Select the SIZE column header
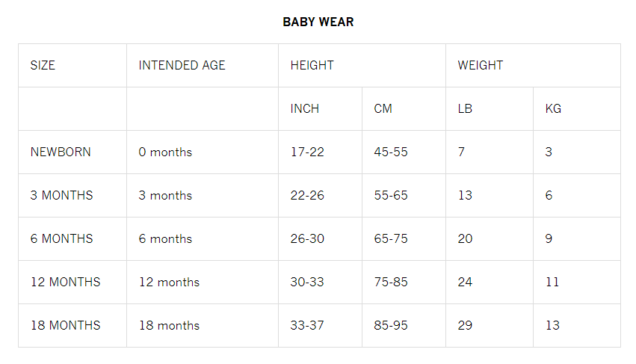Viewport: 636px width, 364px height. (43, 66)
